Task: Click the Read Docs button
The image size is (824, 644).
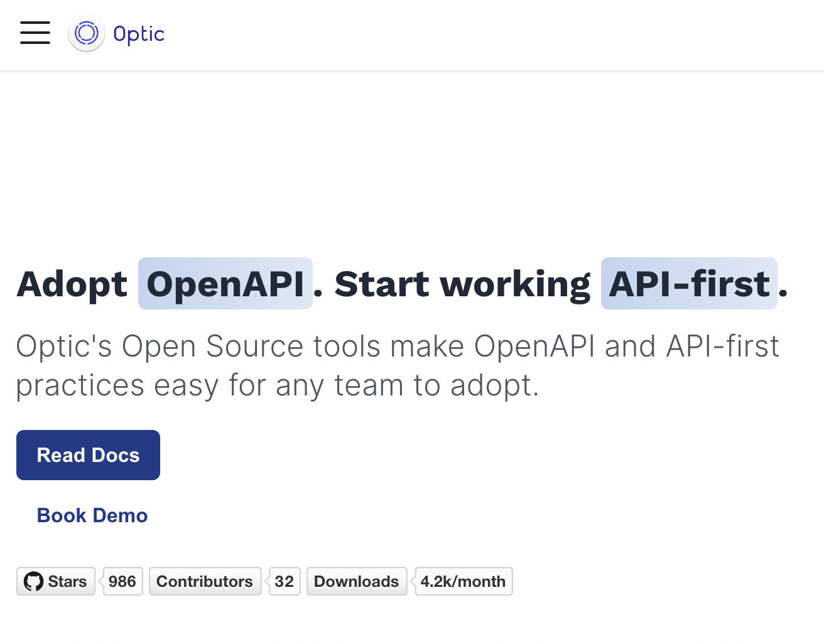Action: [x=88, y=455]
